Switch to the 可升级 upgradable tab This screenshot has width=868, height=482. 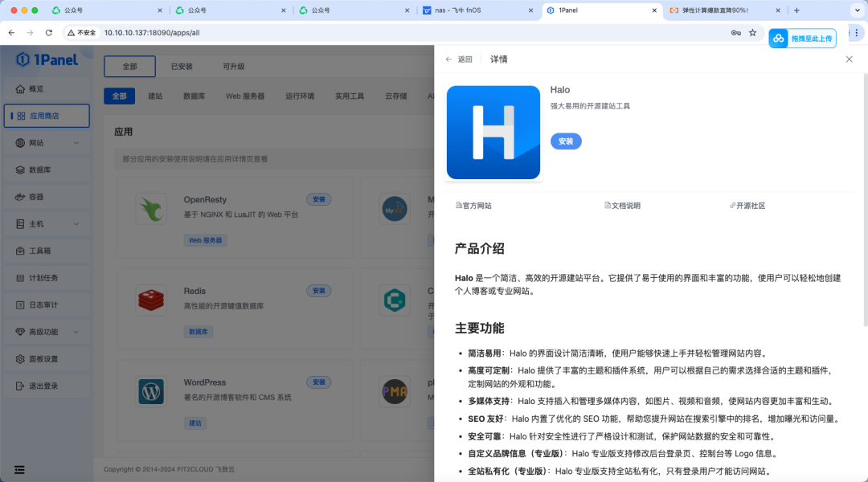[x=234, y=67]
